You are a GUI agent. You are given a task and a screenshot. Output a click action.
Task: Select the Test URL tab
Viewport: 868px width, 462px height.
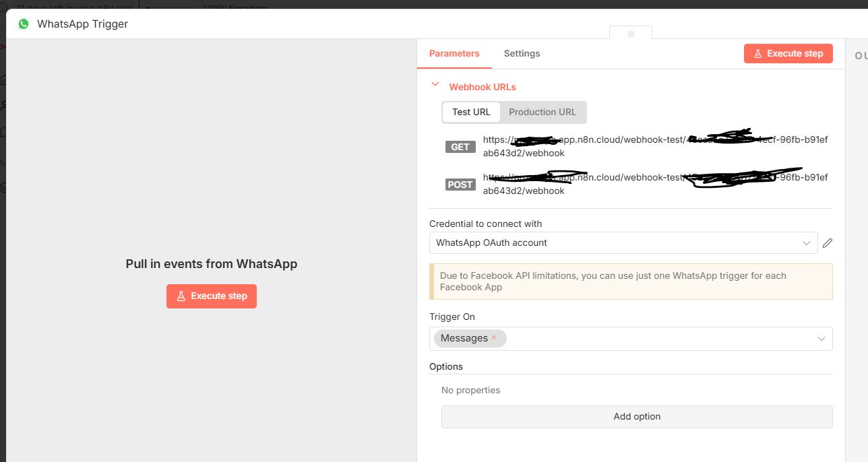471,112
